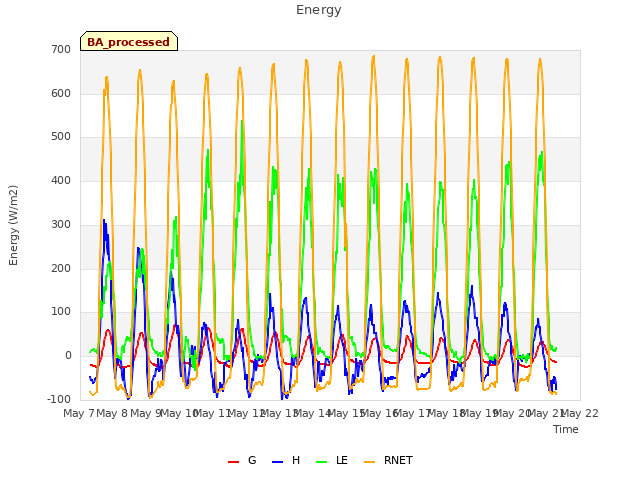The width and height of the screenshot is (640, 480).
Task: Click the Energy (W/m2) y-axis label
Action: pos(13,225)
